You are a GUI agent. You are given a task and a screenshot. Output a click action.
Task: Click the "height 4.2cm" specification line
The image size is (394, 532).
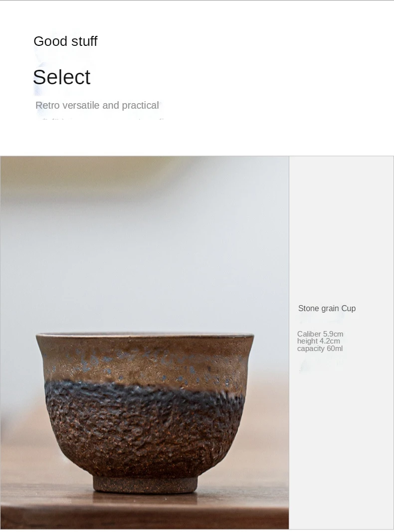pos(319,341)
